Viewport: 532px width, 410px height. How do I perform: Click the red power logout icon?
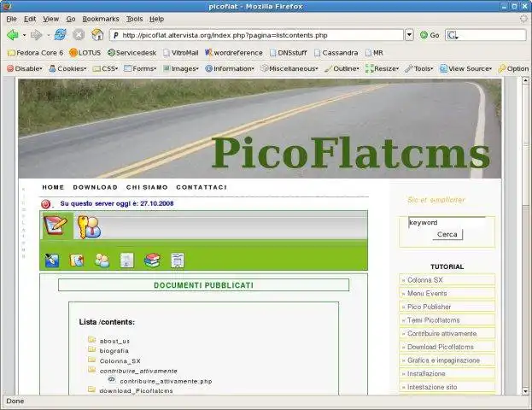(x=46, y=204)
